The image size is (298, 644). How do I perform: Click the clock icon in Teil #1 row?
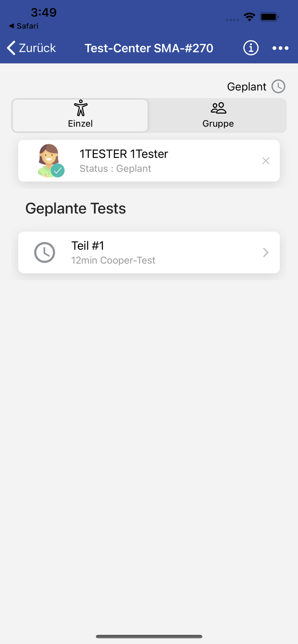(45, 252)
